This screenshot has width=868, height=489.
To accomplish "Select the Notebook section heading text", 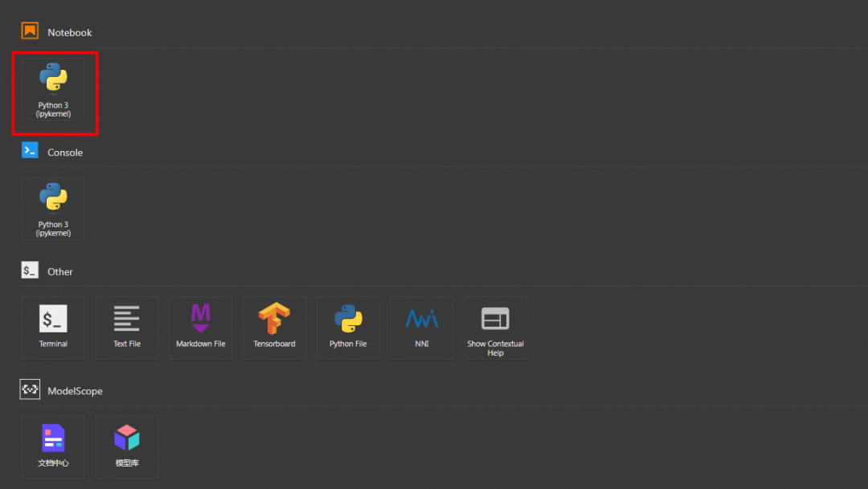I will [x=70, y=33].
